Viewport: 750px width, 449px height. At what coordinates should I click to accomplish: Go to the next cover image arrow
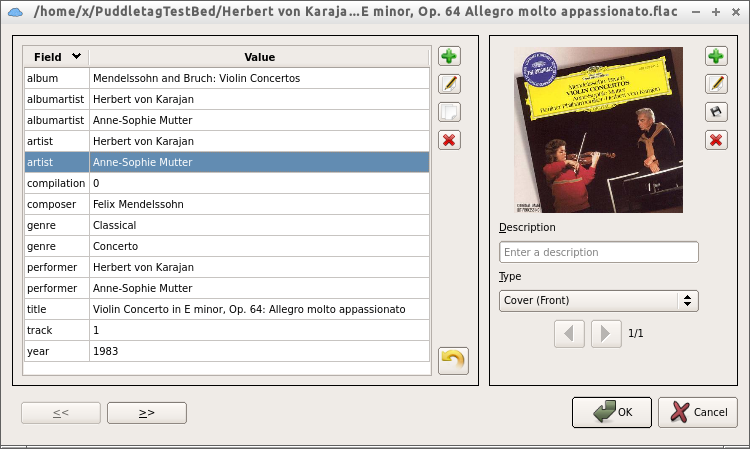(605, 333)
